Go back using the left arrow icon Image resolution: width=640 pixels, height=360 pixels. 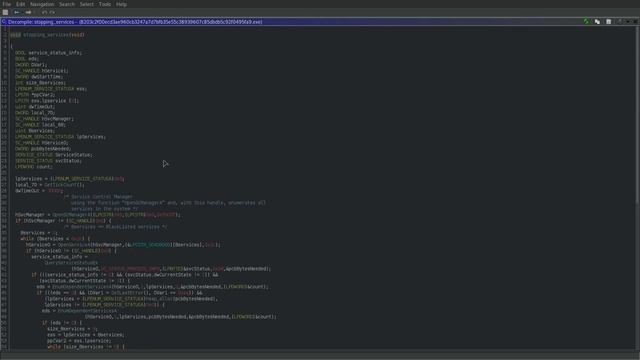click(16, 12)
